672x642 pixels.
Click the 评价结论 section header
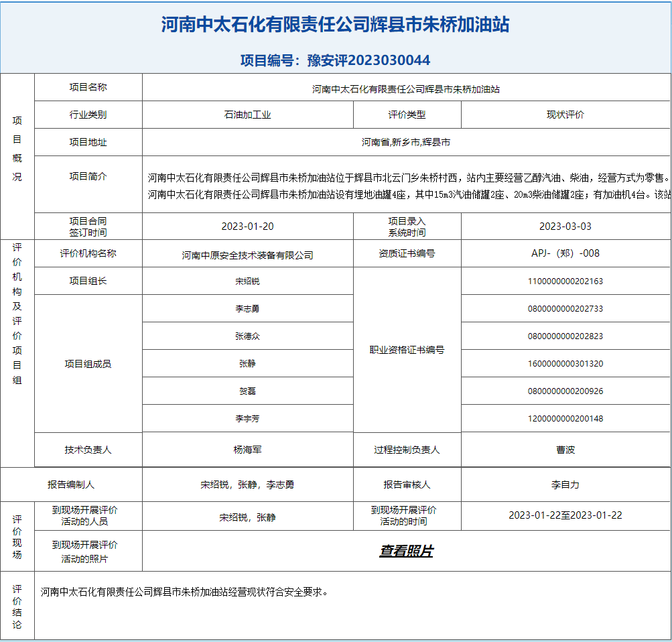click(17, 606)
